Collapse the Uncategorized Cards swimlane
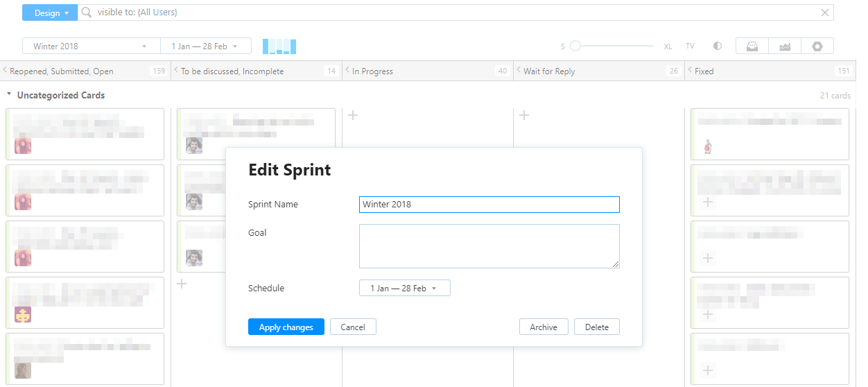This screenshot has height=387, width=868. point(9,94)
